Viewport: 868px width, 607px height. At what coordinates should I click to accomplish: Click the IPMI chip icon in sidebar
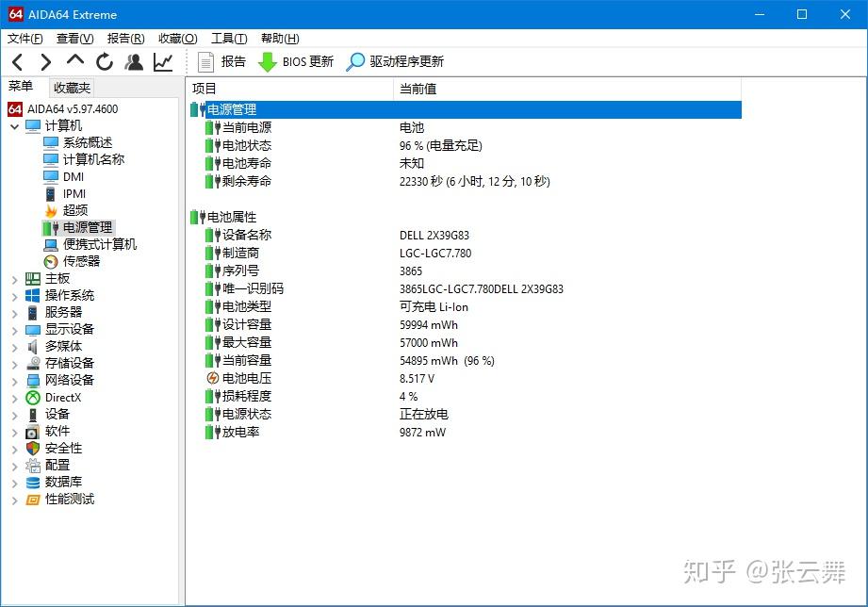click(52, 193)
